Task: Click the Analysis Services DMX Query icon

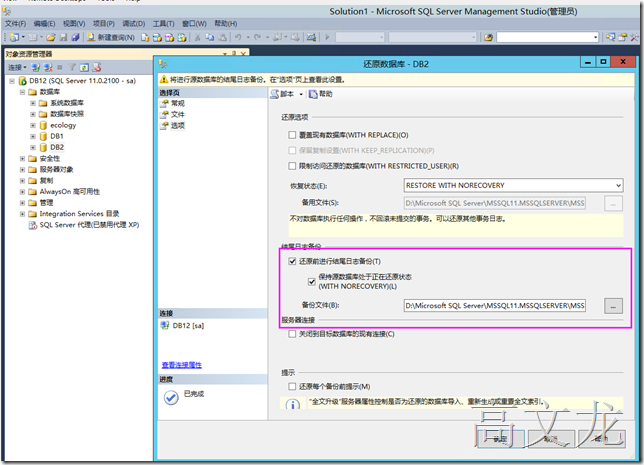Action: (x=170, y=37)
